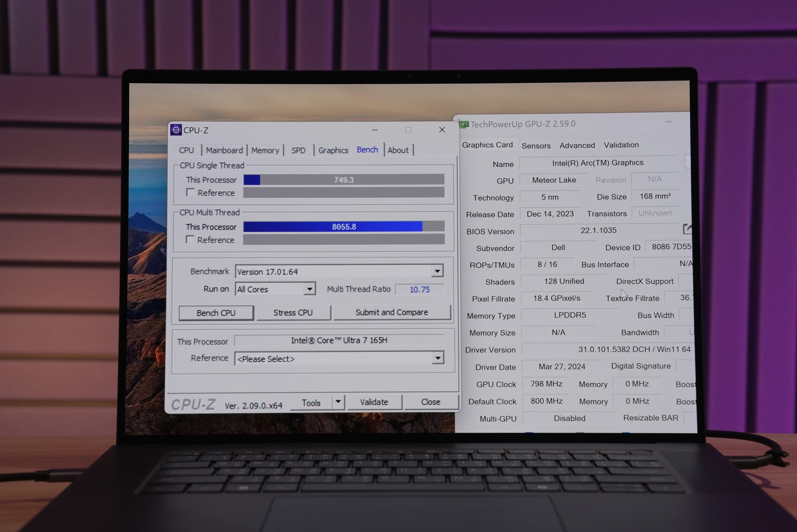Open the Tools dropdown arrow in CPU-Z
This screenshot has width=797, height=532.
click(x=338, y=402)
